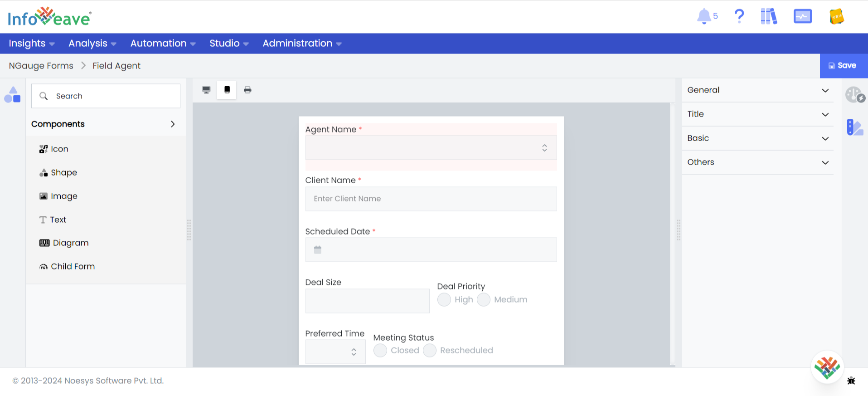868x396 pixels.
Task: Select the mobile view icon
Action: 227,90
